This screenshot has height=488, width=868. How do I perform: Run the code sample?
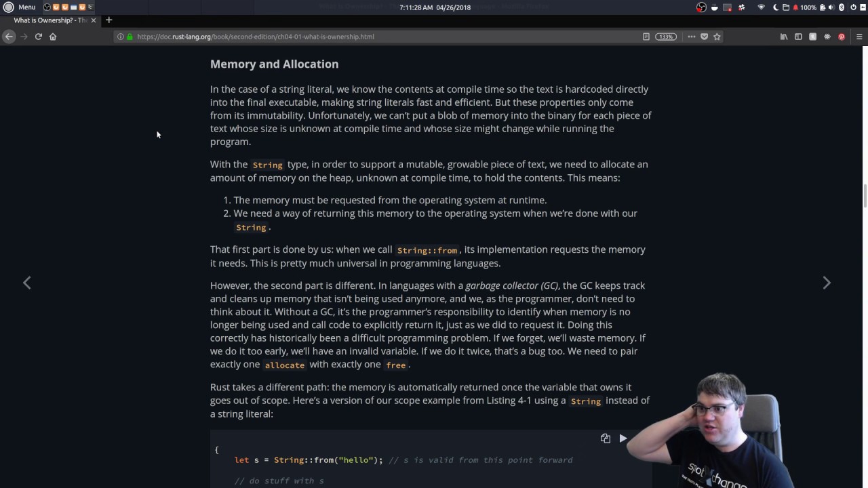pos(623,439)
